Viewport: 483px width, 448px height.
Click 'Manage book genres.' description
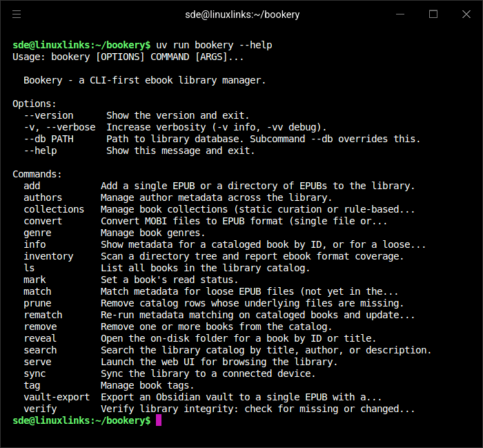(x=152, y=233)
